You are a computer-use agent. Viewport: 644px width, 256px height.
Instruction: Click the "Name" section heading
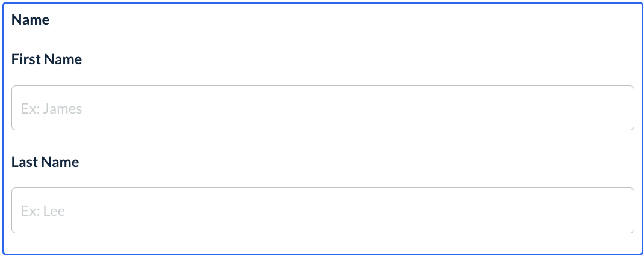30,20
